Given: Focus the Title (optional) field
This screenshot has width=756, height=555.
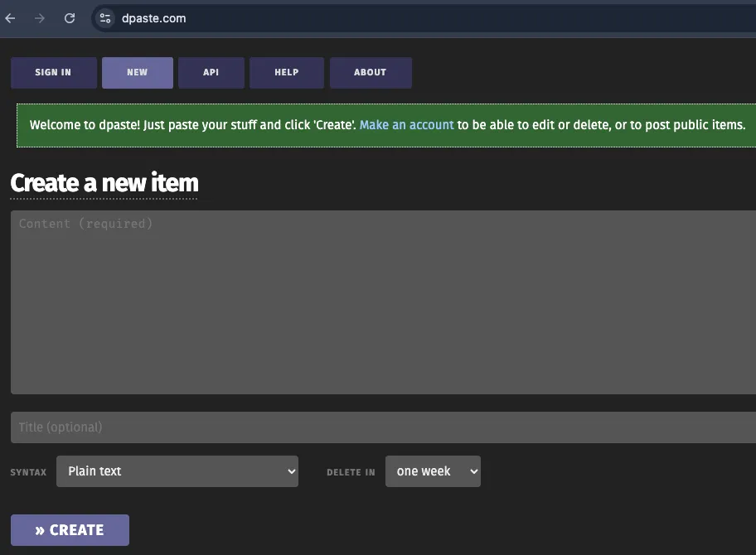Looking at the screenshot, I should pyautogui.click(x=383, y=427).
